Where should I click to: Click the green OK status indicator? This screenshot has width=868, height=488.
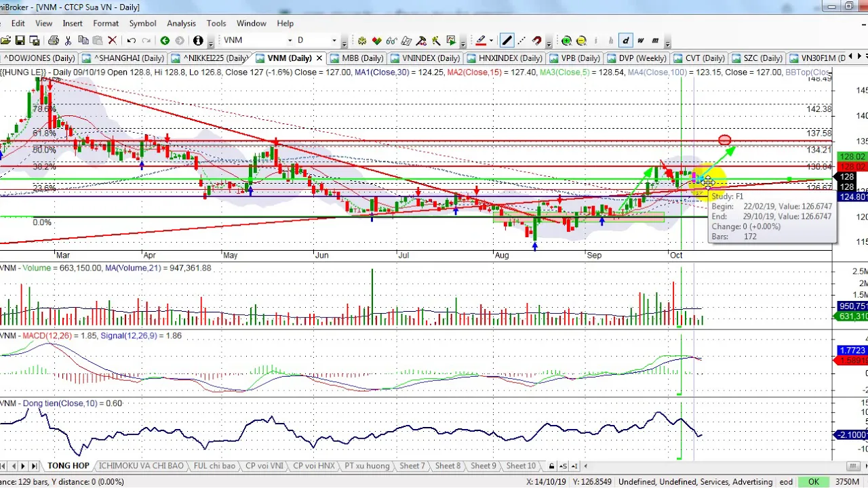[814, 482]
